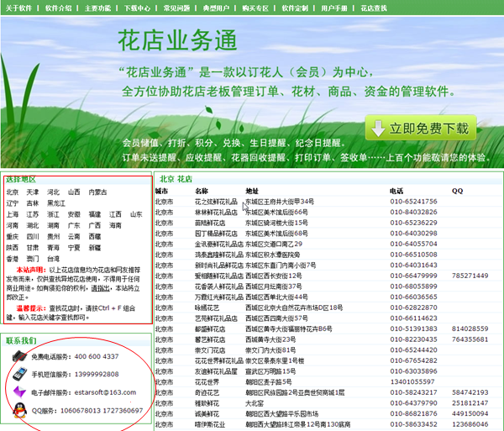Select the 浙江 region link
The width and height of the screenshot is (504, 431).
click(54, 214)
